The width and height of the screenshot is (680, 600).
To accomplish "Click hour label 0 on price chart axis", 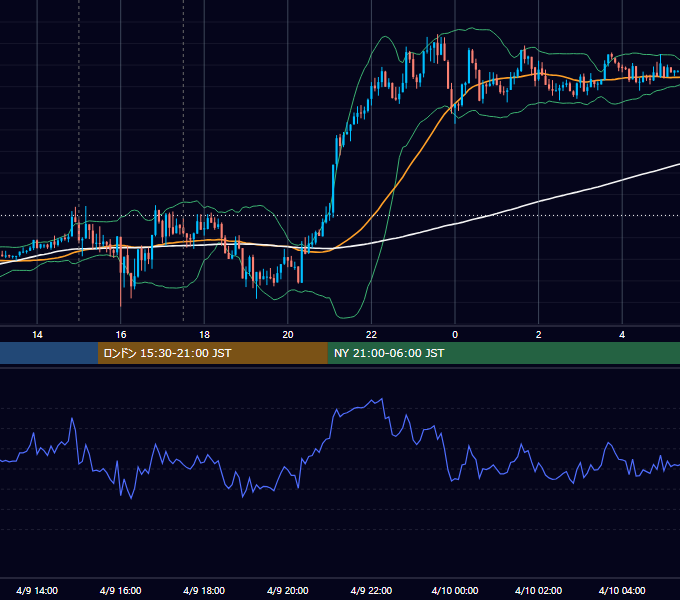I will point(455,335).
